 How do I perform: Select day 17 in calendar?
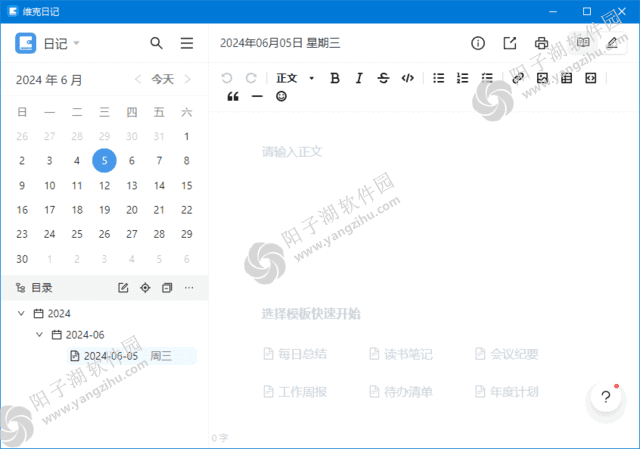point(49,210)
